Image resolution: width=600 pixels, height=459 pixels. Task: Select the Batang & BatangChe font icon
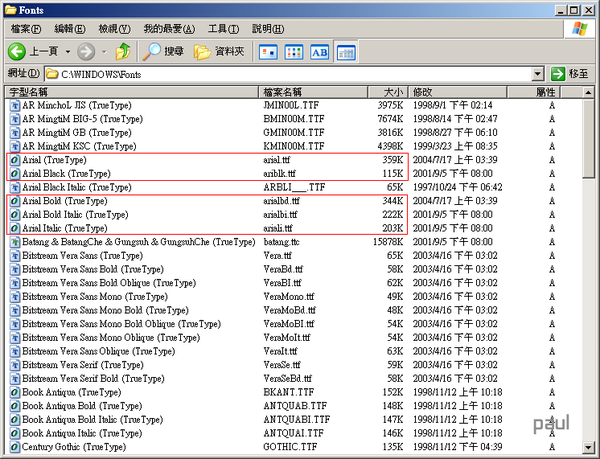15,242
